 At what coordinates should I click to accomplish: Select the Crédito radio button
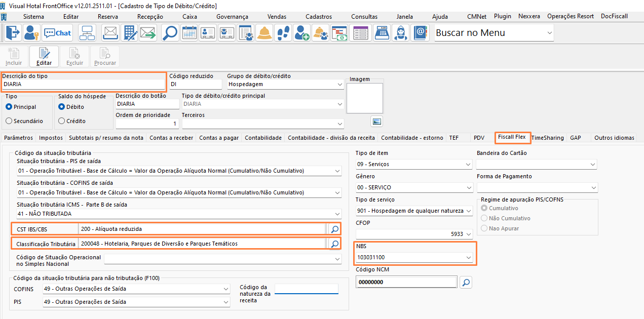point(62,121)
